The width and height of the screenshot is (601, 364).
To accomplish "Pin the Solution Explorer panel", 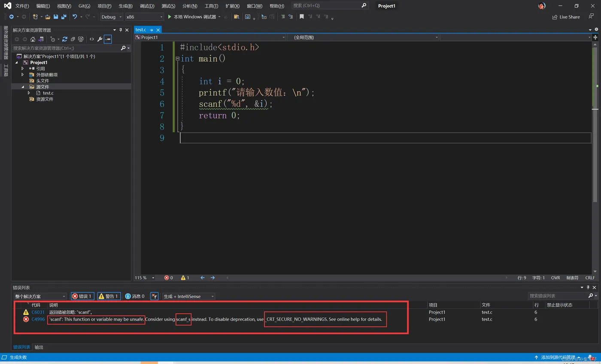I will [121, 30].
